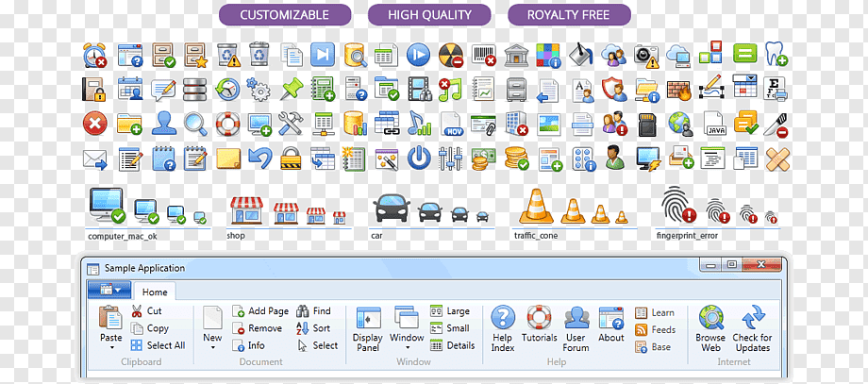Open the User Forum icon
The image size is (868, 384).
576,318
